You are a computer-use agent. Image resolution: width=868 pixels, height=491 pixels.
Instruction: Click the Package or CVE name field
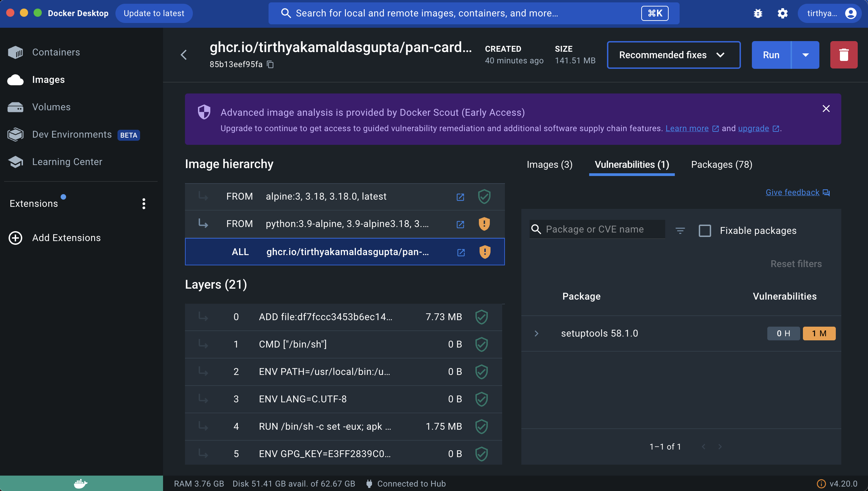pos(603,229)
